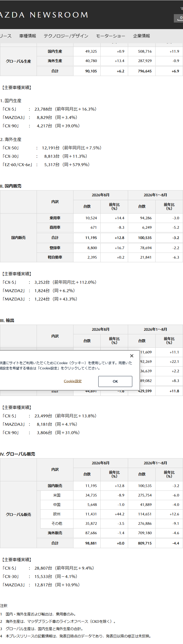
Task: Click the 米国 row label
Action: tap(57, 495)
